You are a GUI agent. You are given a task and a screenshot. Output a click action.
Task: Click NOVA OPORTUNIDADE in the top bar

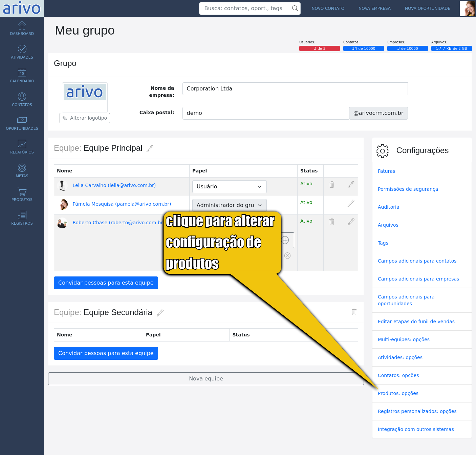pos(428,8)
